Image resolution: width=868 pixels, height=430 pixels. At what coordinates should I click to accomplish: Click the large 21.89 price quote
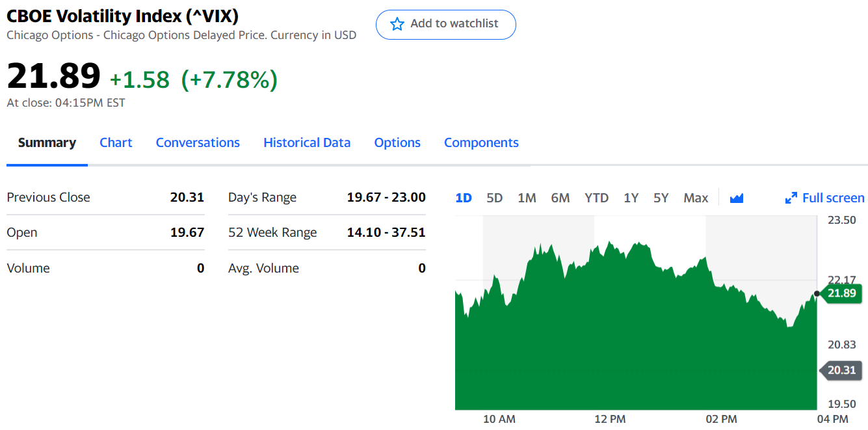pos(54,75)
